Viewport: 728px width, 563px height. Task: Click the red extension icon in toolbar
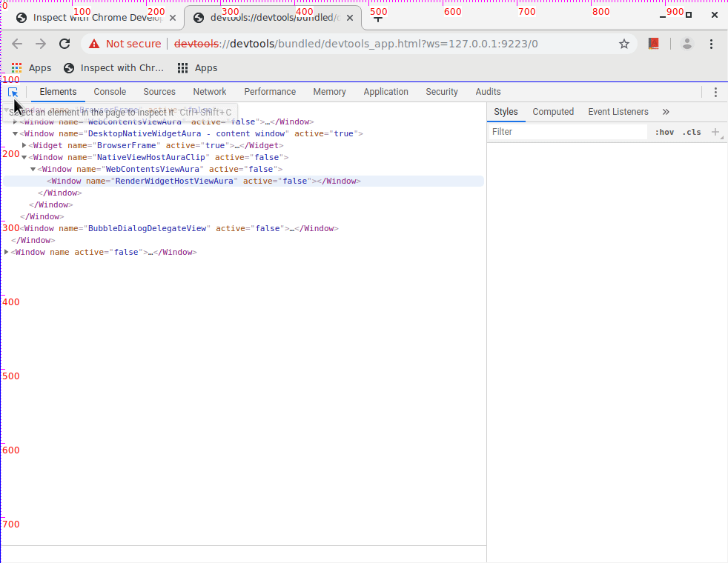653,44
